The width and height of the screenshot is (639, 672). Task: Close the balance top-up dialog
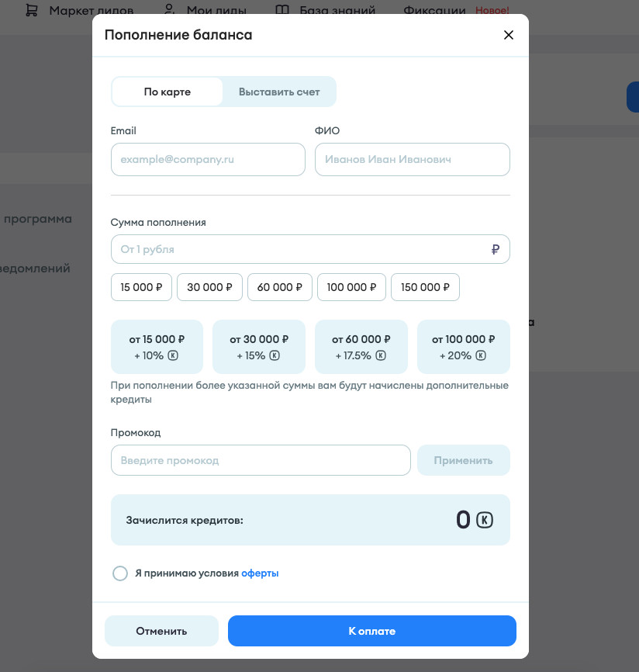pos(509,35)
